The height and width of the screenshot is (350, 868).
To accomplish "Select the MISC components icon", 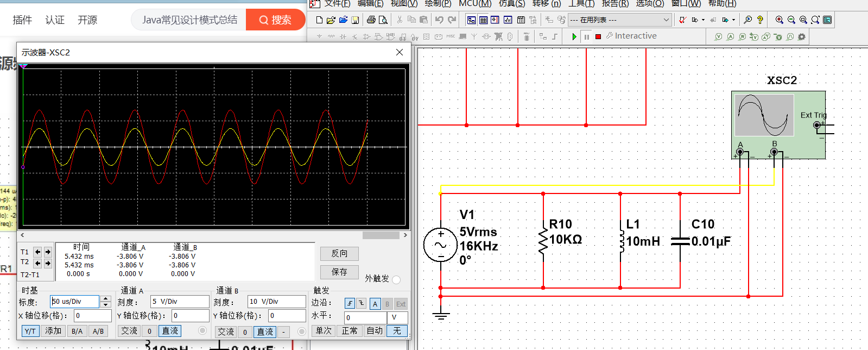I will pos(451,36).
